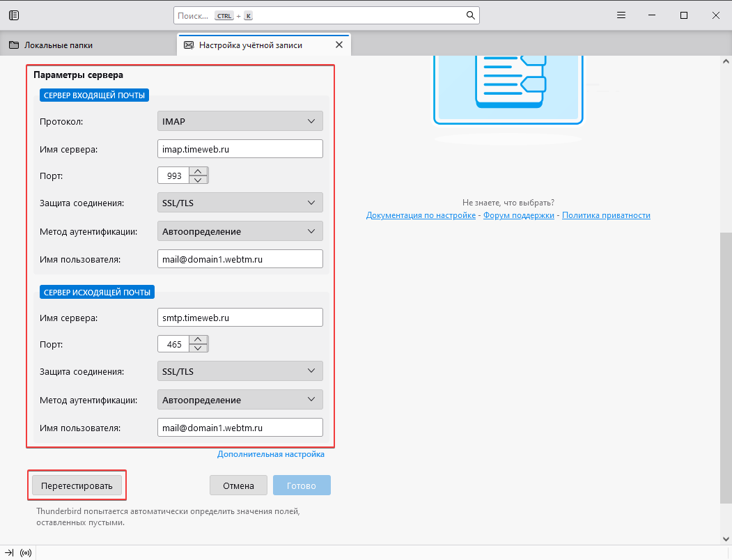Open the Дополнительная настройка link
The image size is (732, 560).
click(271, 454)
